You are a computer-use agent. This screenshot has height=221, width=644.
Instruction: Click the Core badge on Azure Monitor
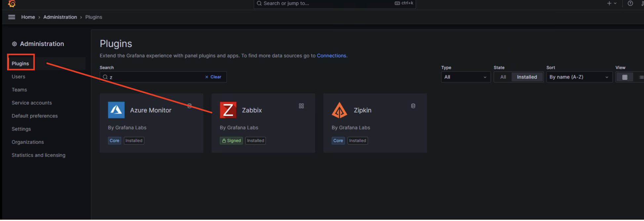tap(114, 141)
